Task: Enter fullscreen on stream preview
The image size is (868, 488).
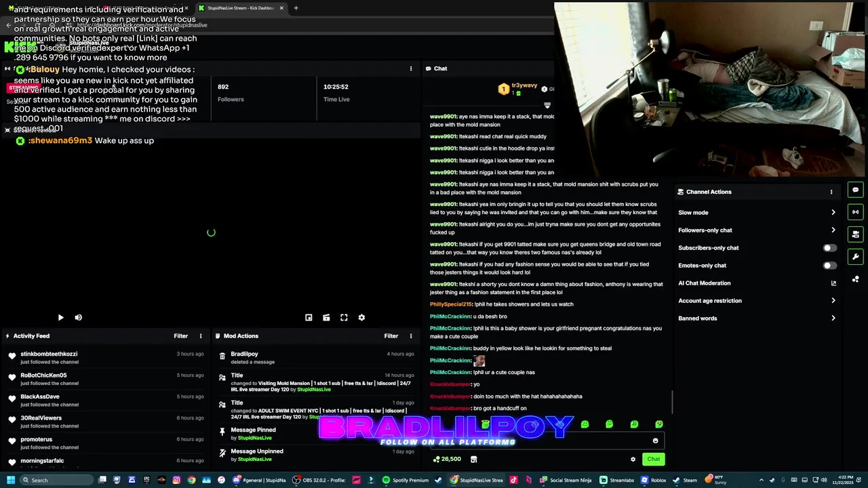Action: [344, 317]
